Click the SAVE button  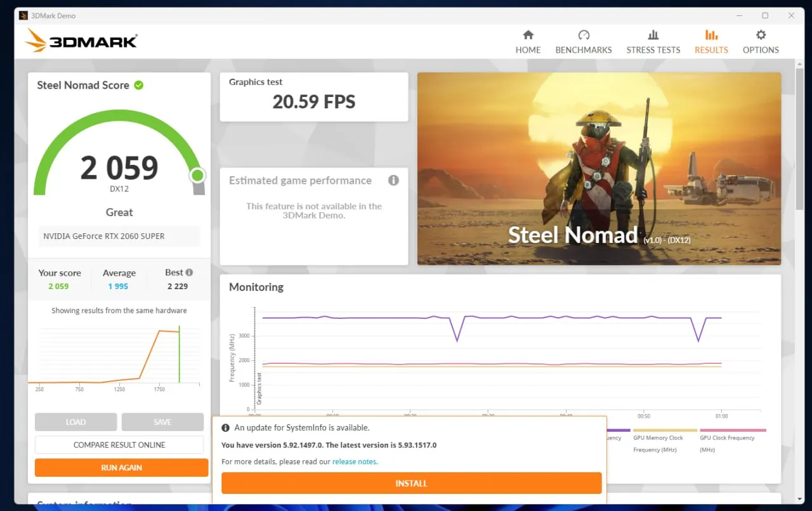click(x=162, y=422)
